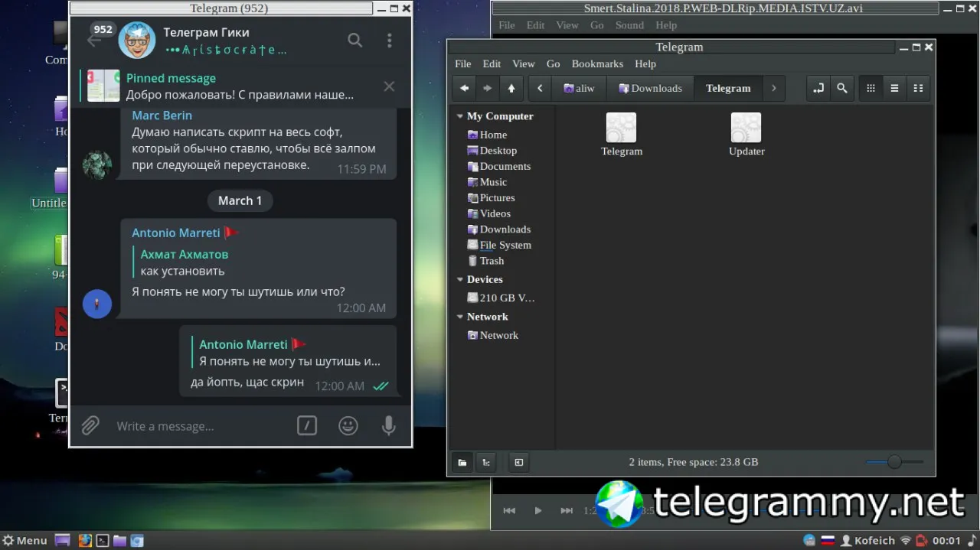Screen dimensions: 980x550
Task: Open the three-dot chat options menu
Action: (x=390, y=41)
